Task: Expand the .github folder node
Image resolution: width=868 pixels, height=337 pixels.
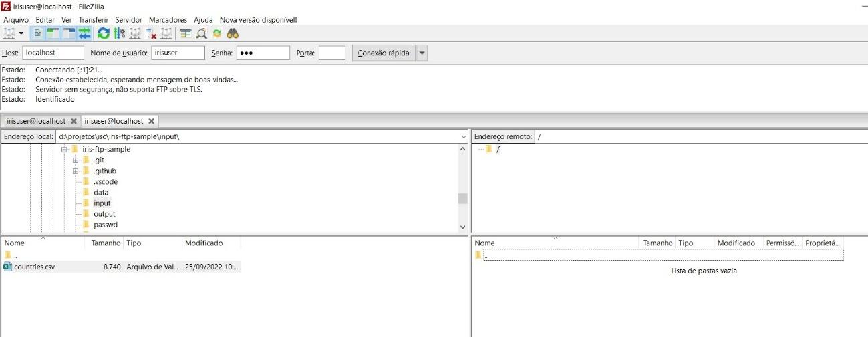Action: click(76, 171)
